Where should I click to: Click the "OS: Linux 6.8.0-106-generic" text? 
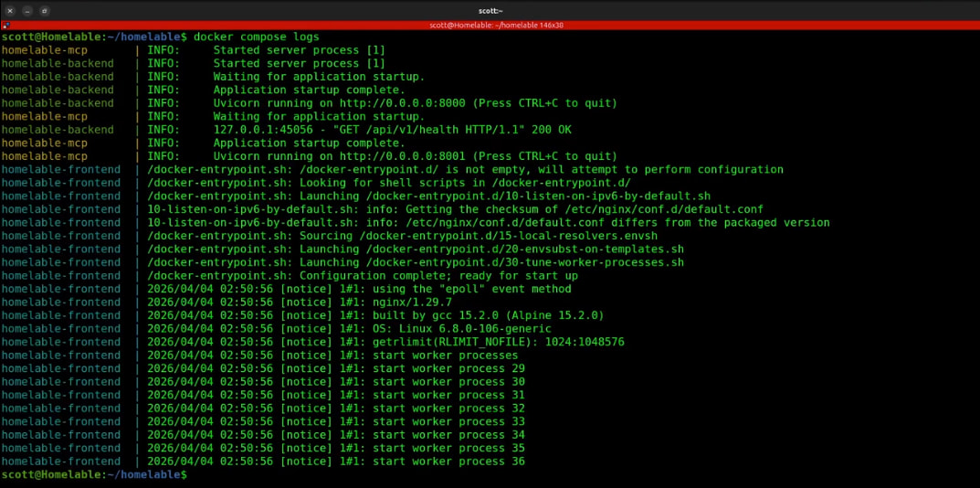[x=462, y=329]
